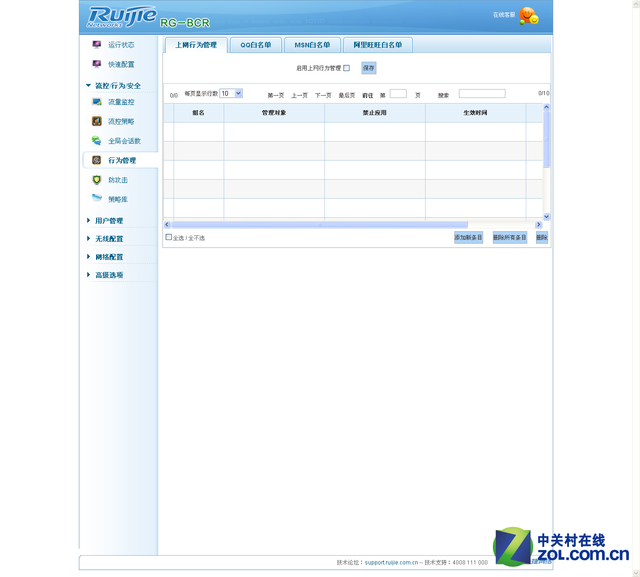This screenshot has width=640, height=577.
Task: Click the horizontal scrollbar right arrow
Action: pos(539,224)
